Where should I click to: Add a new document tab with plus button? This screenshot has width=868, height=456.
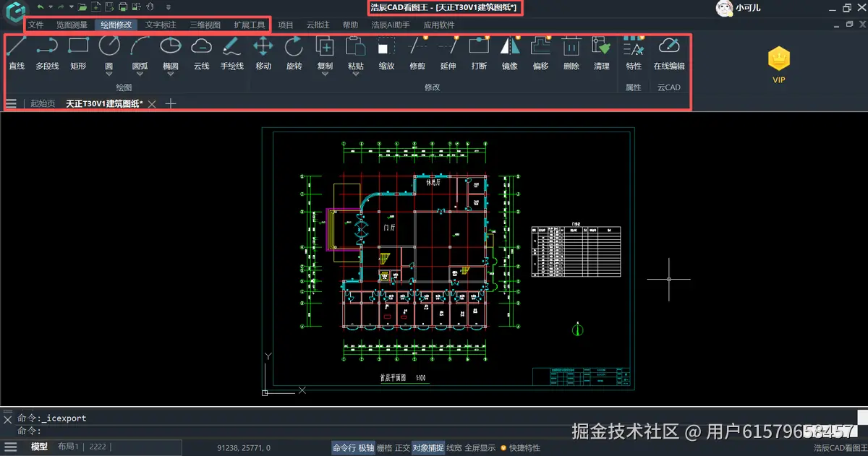(171, 104)
